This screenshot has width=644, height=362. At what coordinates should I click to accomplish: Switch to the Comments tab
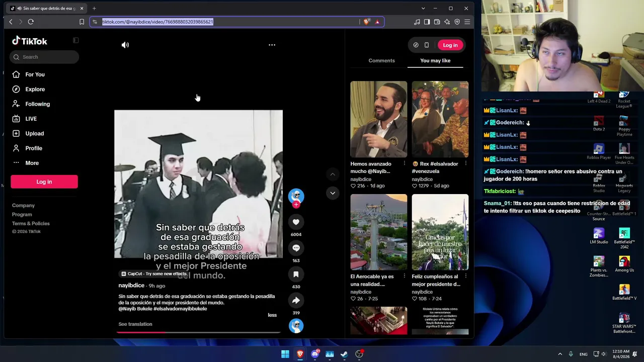(x=381, y=60)
